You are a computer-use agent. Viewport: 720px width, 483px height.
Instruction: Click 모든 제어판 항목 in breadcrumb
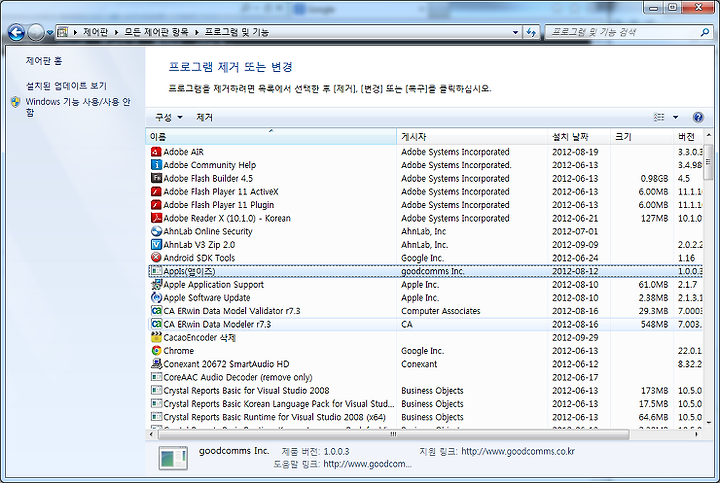[x=156, y=32]
